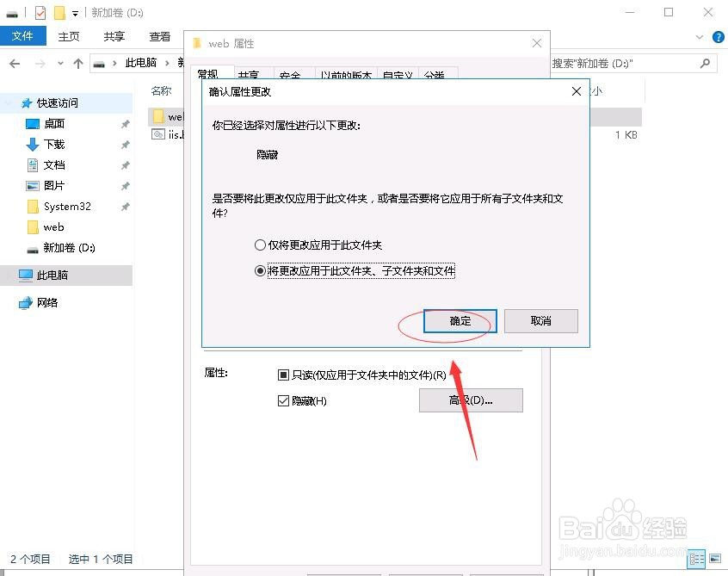Viewport: 728px width, 576px height.
Task: Open the 网络 item in sidebar
Action: coord(47,302)
